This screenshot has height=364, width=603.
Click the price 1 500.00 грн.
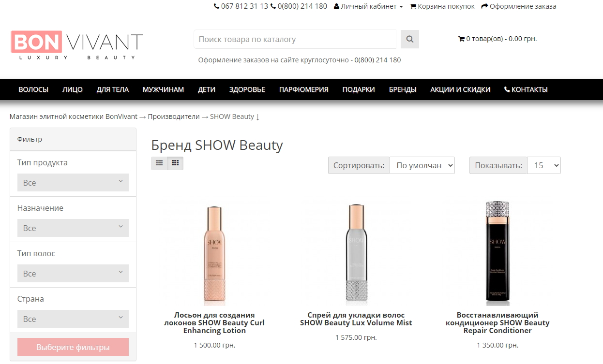click(x=214, y=345)
